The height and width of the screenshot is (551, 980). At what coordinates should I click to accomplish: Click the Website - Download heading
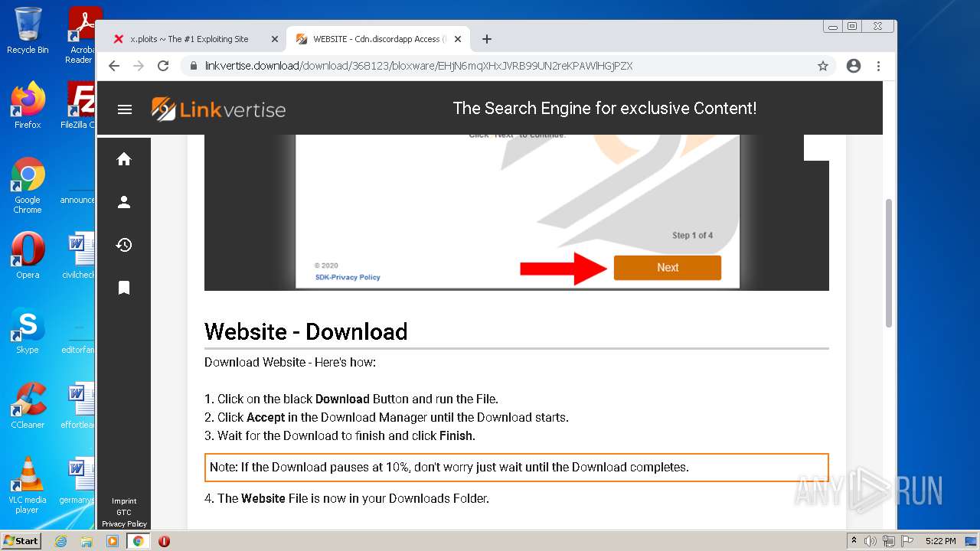(x=306, y=331)
